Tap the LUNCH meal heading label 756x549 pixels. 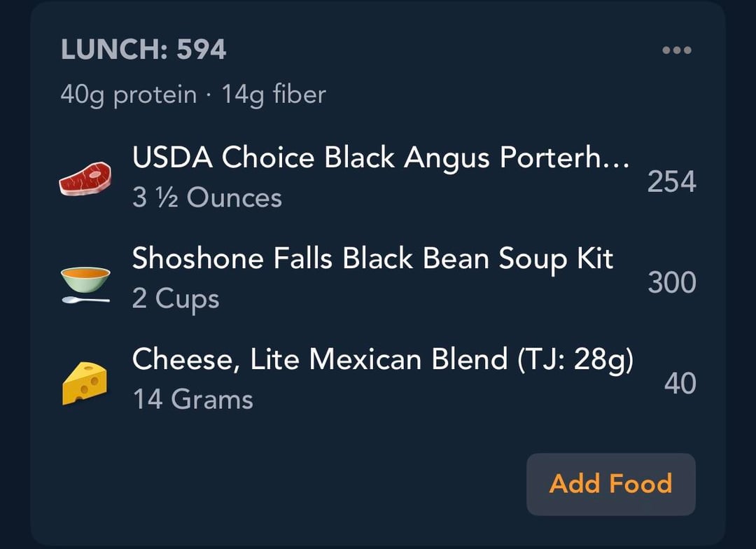pos(114,50)
